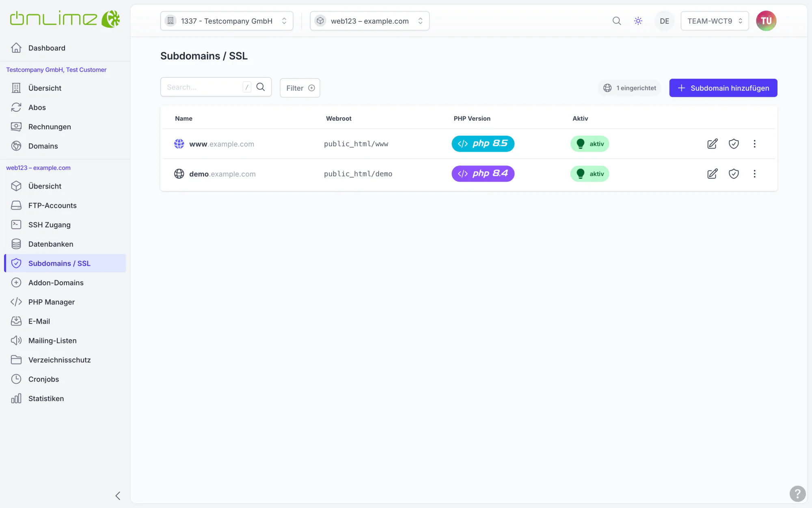Toggle the aktiv status for demo.example.com

tap(590, 174)
